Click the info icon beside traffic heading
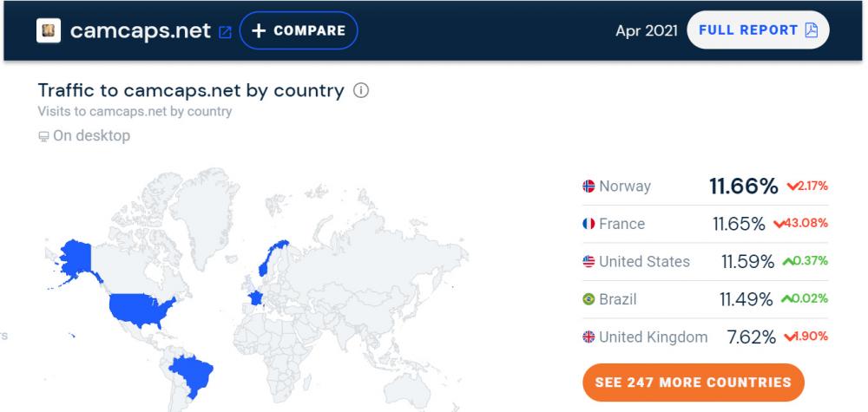Viewport: 868px width, 412px height. click(x=362, y=91)
